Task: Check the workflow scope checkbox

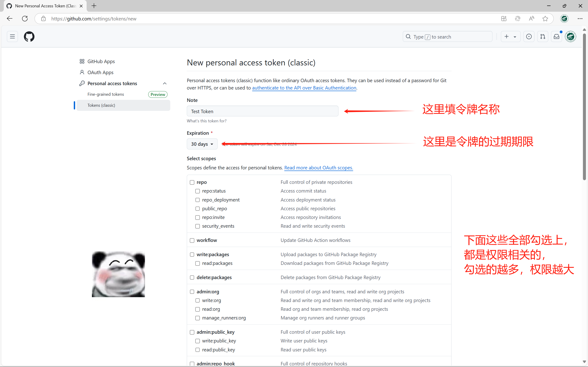Action: 192,240
